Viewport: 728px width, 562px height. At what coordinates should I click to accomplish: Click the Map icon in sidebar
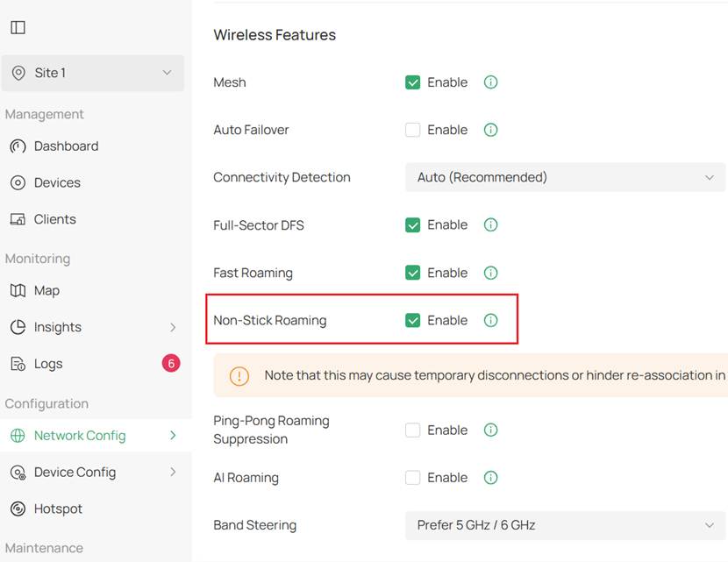click(18, 290)
